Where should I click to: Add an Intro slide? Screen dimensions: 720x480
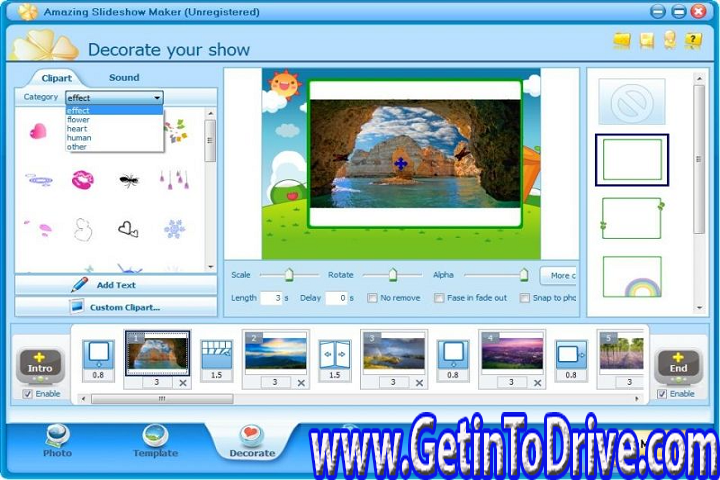pyautogui.click(x=40, y=366)
